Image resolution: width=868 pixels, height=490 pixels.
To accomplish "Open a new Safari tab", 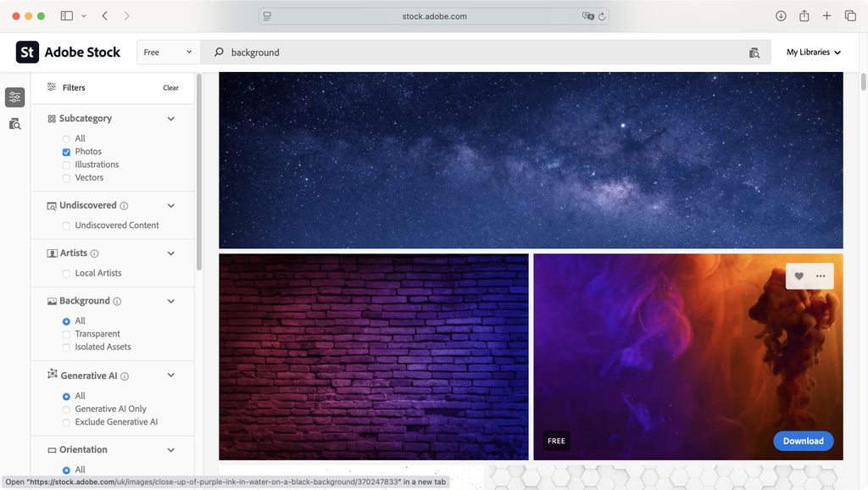I will [x=826, y=15].
